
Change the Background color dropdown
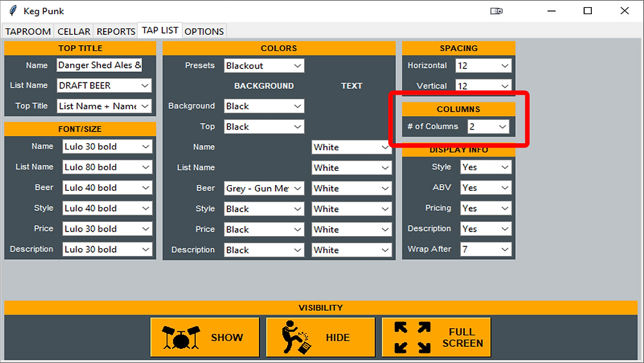264,106
